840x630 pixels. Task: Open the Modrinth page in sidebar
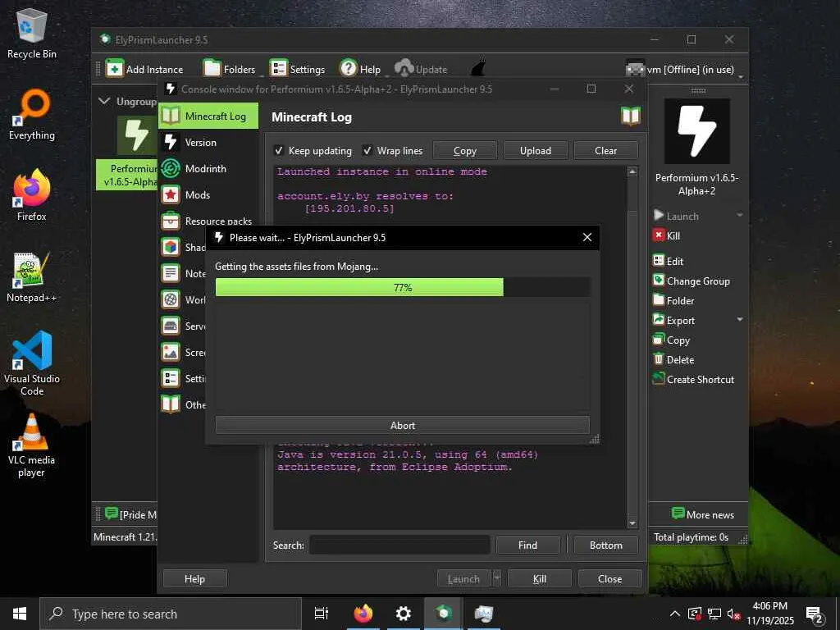point(208,168)
